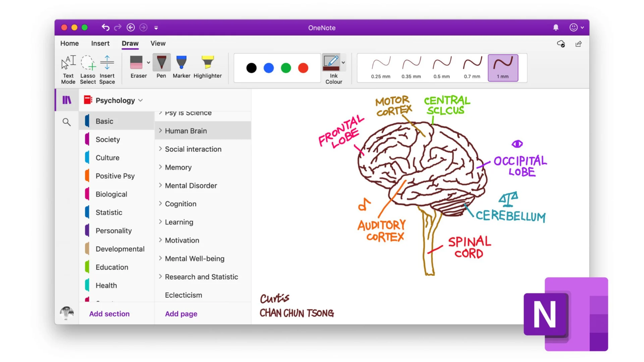Open the Draw menu tab
644x362 pixels.
tap(130, 43)
